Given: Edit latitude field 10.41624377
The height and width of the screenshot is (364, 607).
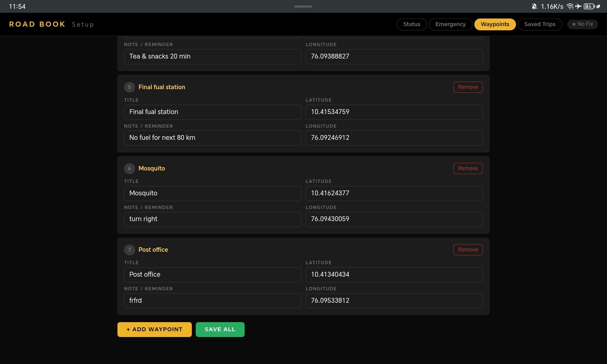Looking at the screenshot, I should click(394, 194).
